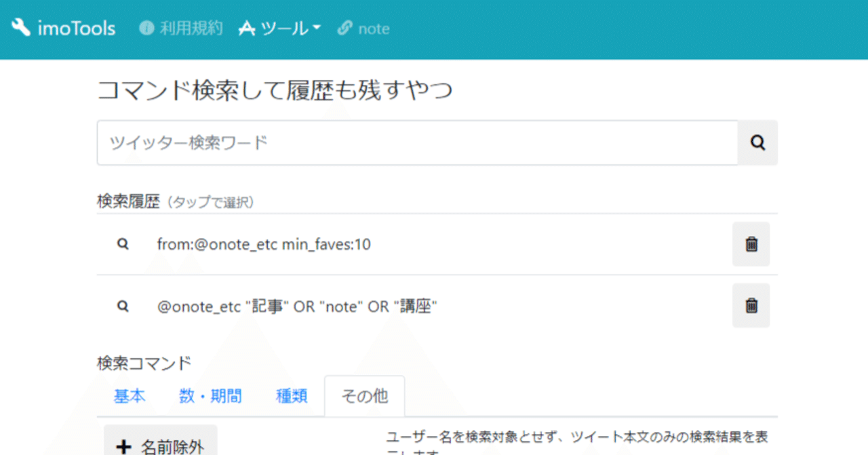This screenshot has height=455, width=868.
Task: Switch to the 基本 tab
Action: [x=129, y=396]
